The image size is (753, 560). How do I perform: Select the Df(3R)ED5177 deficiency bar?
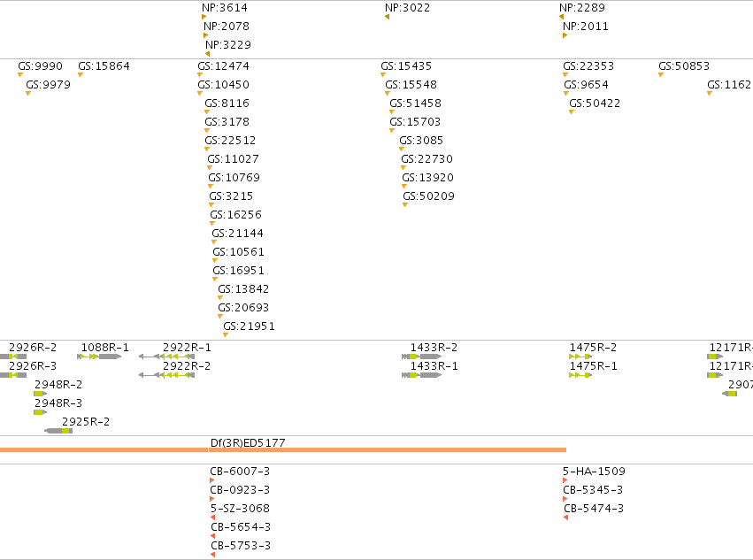coord(283,450)
